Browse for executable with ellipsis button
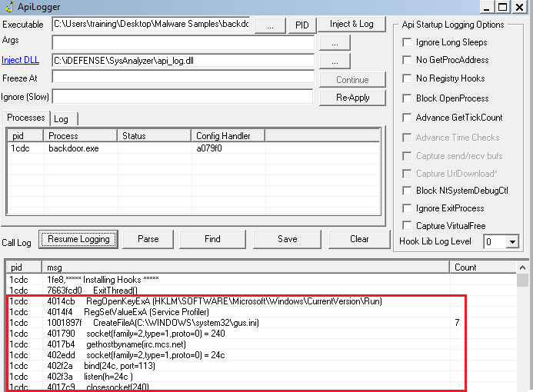 coord(270,25)
